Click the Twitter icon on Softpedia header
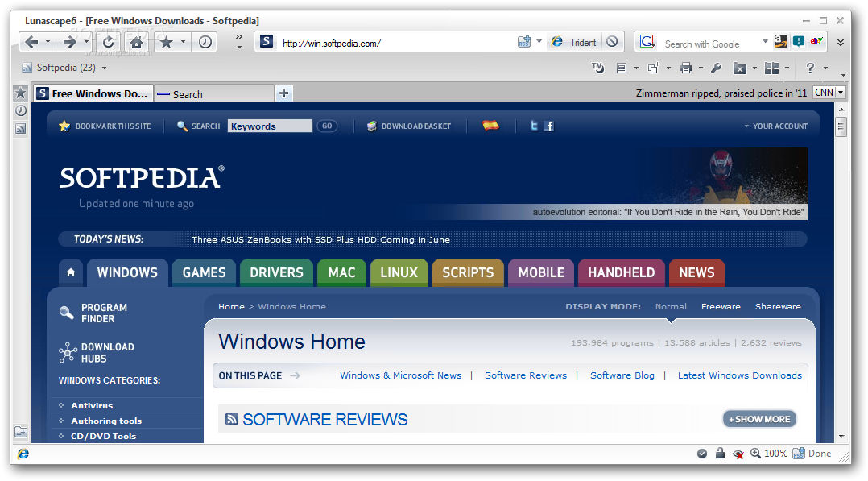The image size is (868, 481). [534, 126]
